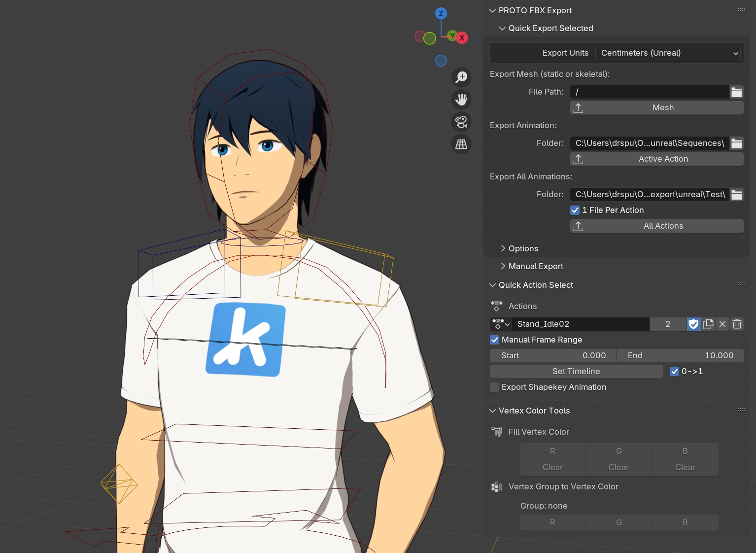Click the pan hand viewport icon
This screenshot has width=756, height=553.
point(461,100)
